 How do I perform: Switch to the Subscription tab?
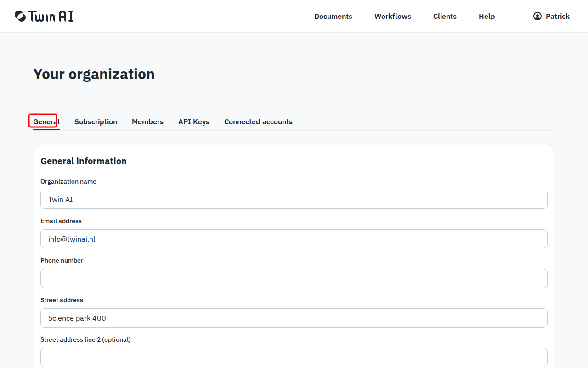click(96, 121)
